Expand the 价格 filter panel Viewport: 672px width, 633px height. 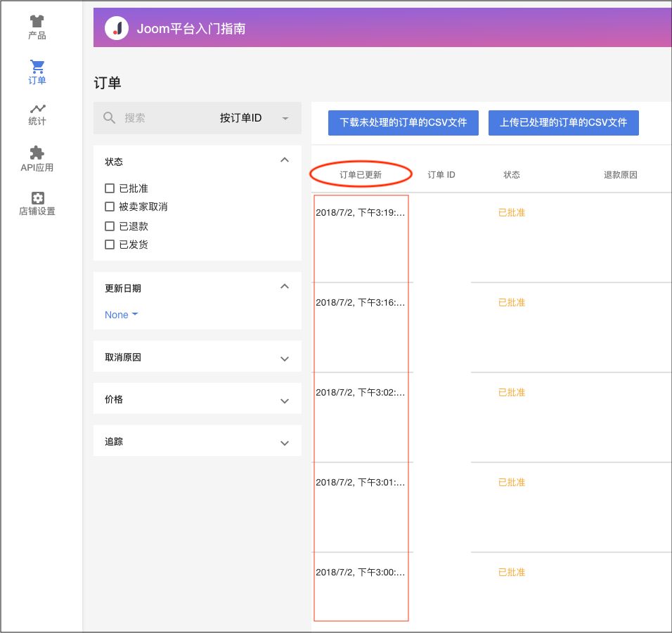[285, 401]
